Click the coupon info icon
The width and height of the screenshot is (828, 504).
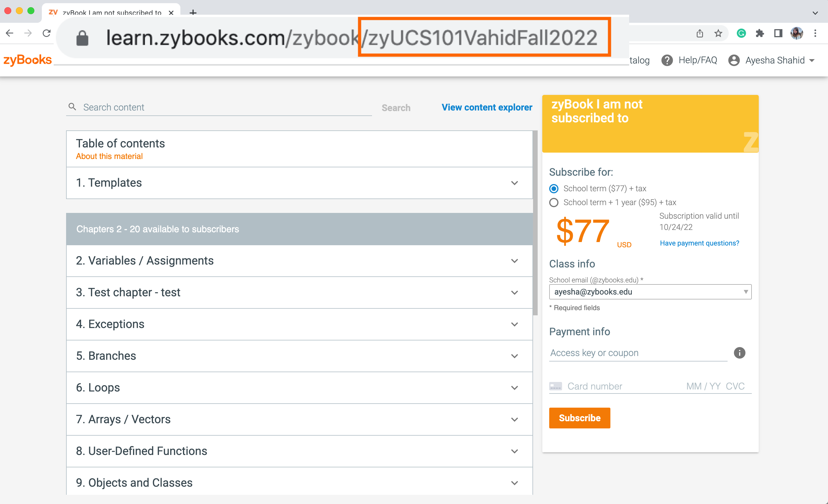coord(739,353)
